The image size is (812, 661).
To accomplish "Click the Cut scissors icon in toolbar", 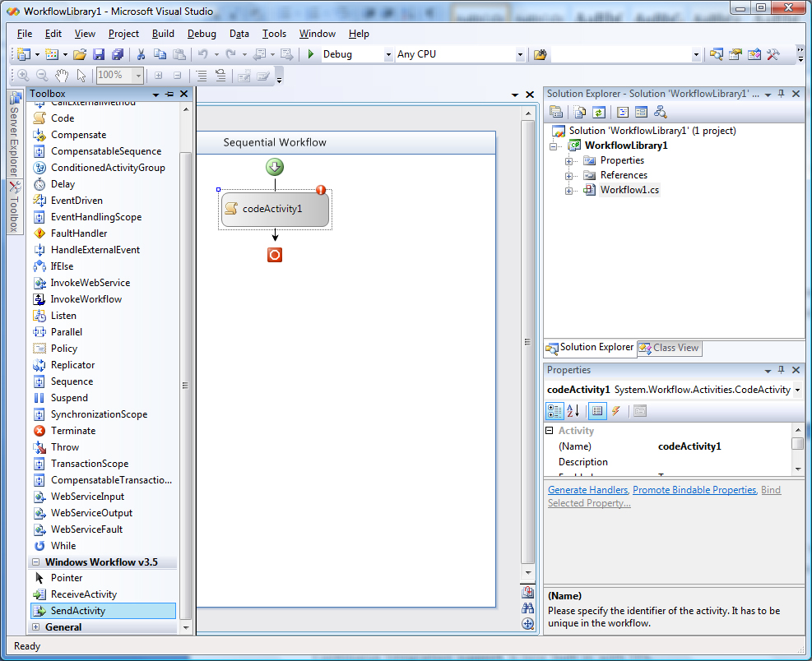I will (141, 54).
